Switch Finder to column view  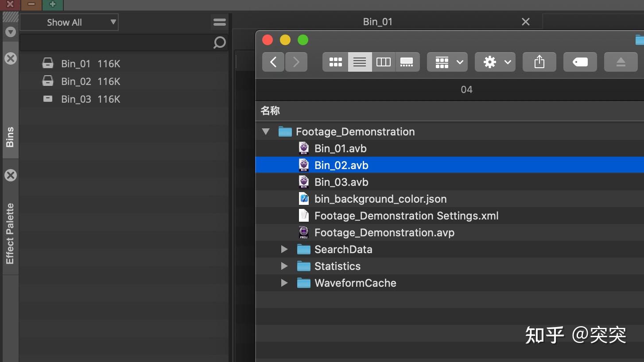383,62
